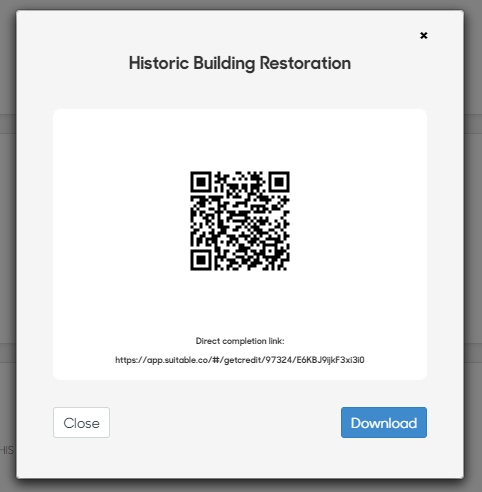Click the 'E6KBJ9ijkF3xi3i0' token in the link
The width and height of the screenshot is (482, 492).
click(x=330, y=360)
